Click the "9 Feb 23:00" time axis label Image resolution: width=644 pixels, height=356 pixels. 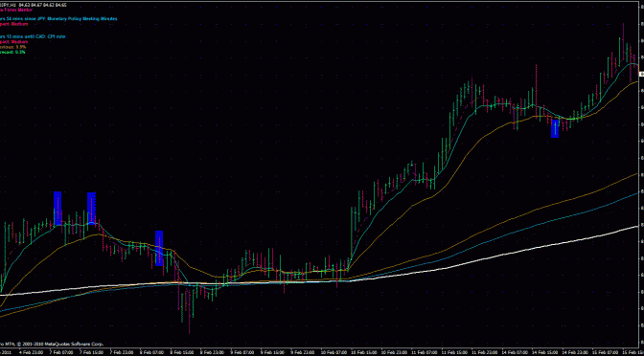303,352
